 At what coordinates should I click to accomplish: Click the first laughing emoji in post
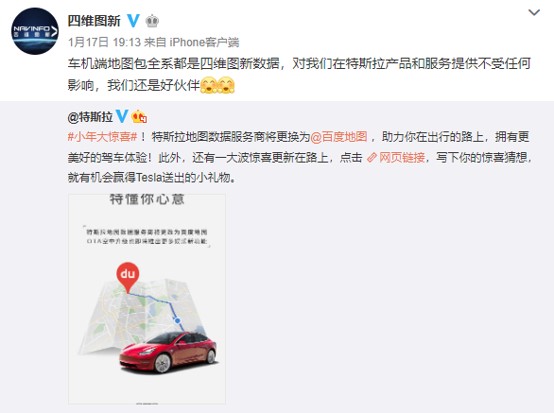[x=209, y=85]
